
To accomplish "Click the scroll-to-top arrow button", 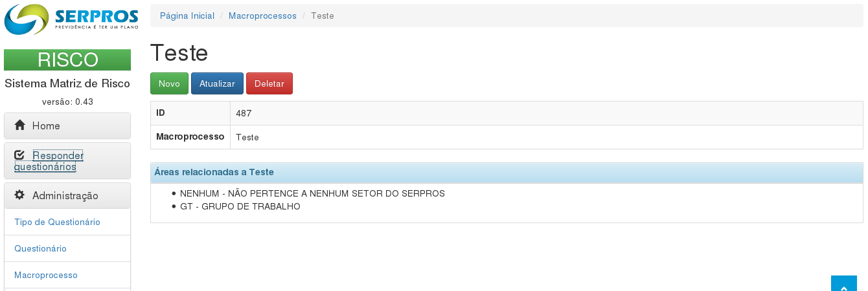I will pyautogui.click(x=843, y=285).
